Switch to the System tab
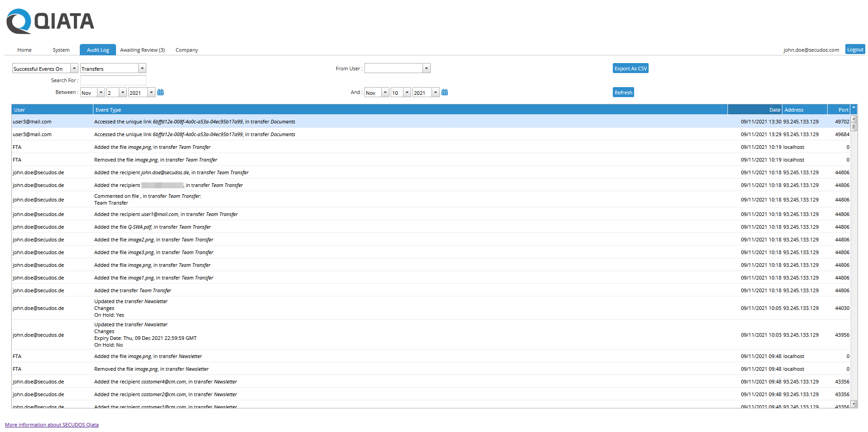 coord(61,50)
